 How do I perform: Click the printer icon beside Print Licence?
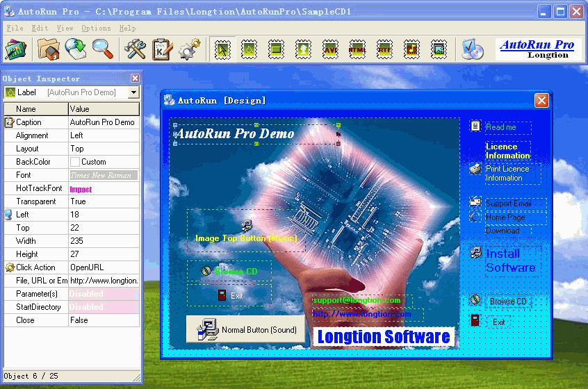point(475,169)
